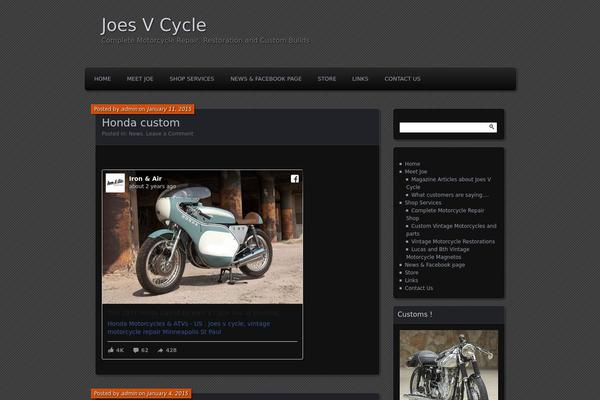The image size is (600, 400).
Task: Open Honda Motorcycles & ATVs link
Action: pyautogui.click(x=189, y=328)
